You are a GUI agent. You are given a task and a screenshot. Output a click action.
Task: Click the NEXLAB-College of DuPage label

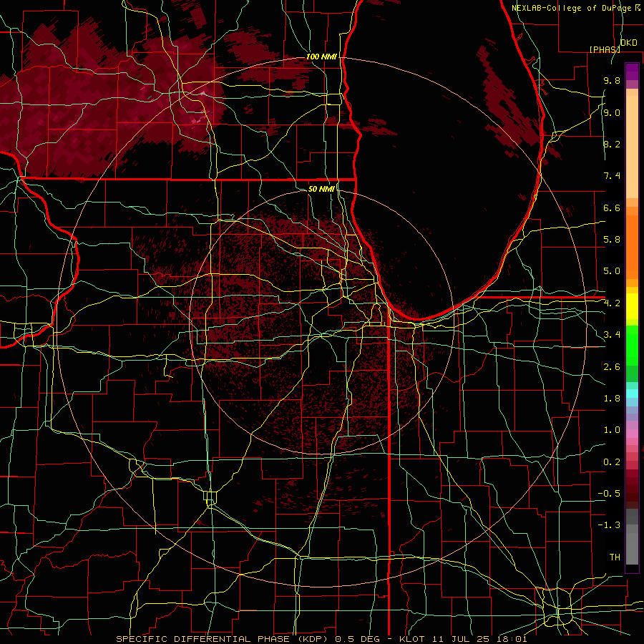572,8
